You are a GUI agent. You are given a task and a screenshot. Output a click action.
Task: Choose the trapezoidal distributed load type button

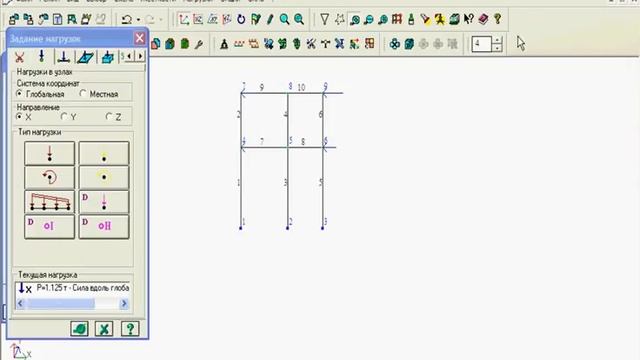click(49, 202)
